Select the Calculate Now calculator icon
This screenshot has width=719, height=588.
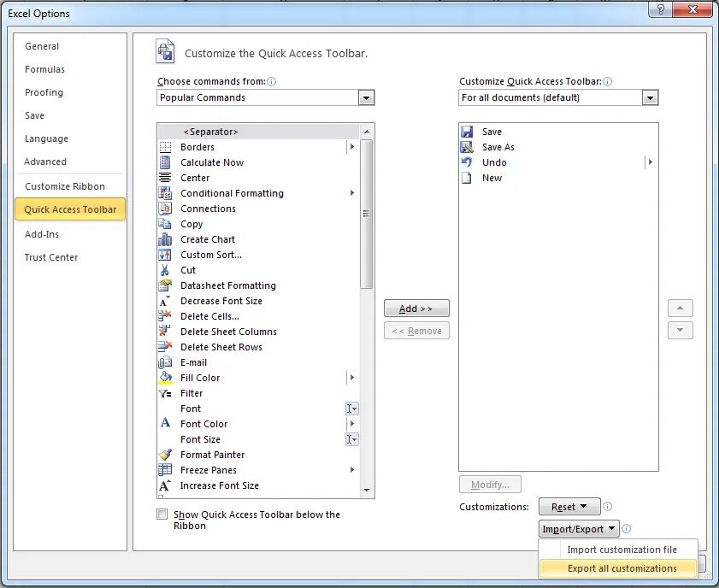[165, 162]
